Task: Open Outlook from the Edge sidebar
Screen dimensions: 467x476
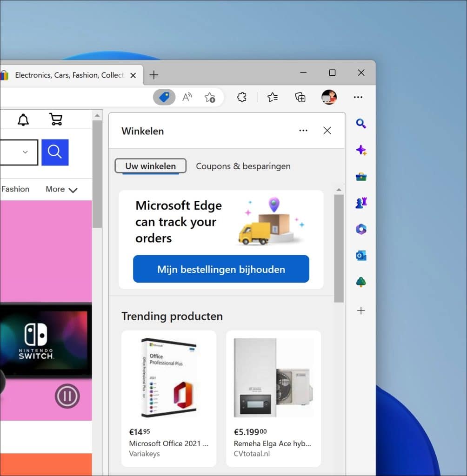Action: [361, 255]
